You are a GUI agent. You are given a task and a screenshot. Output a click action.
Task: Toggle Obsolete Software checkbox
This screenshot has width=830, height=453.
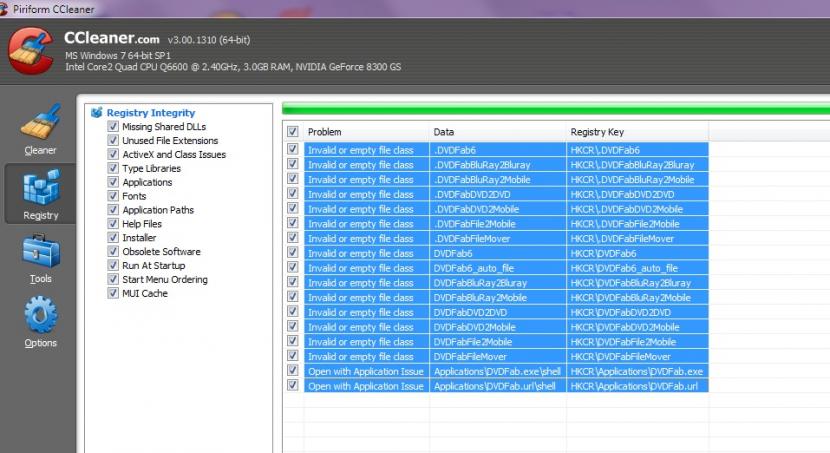click(x=113, y=251)
